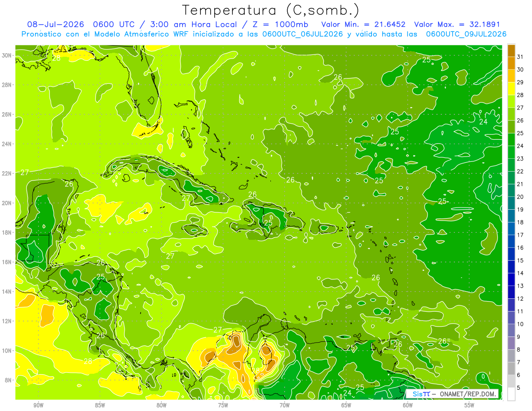Click the 18N latitude axis label

pyautogui.click(x=7, y=232)
